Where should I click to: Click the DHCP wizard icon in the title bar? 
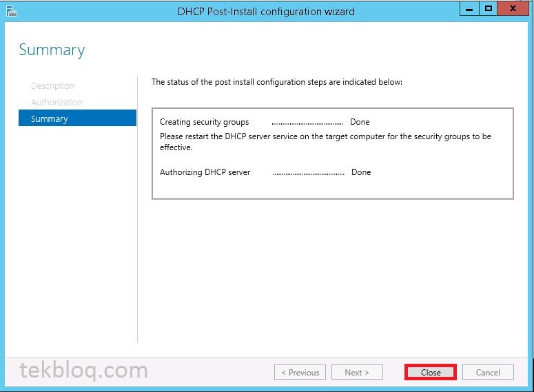pos(11,11)
